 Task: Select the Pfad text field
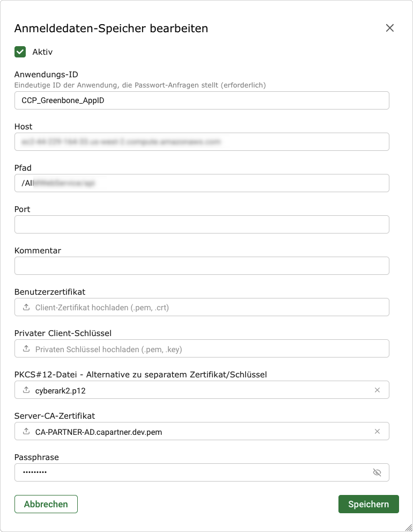coord(202,183)
